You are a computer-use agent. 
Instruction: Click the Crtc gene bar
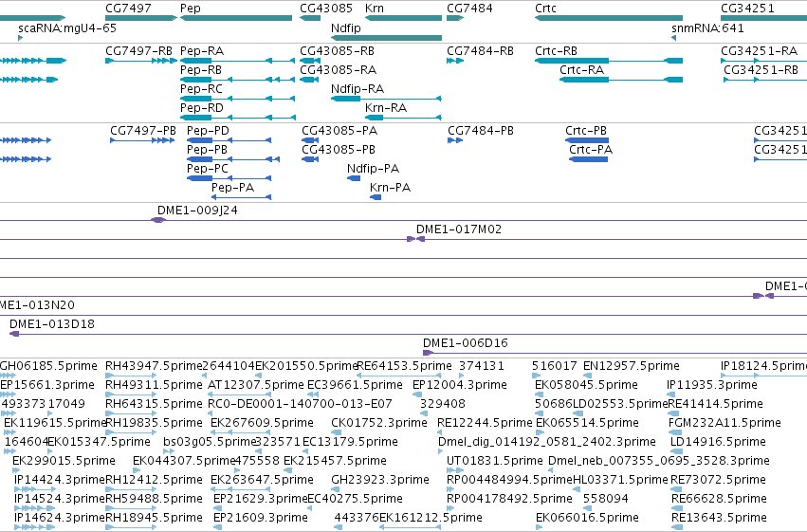pos(609,18)
